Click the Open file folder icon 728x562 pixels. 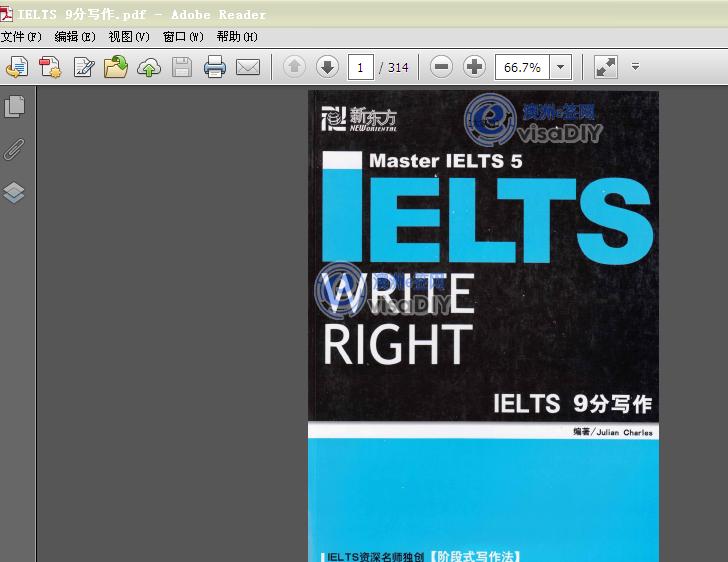click(116, 67)
